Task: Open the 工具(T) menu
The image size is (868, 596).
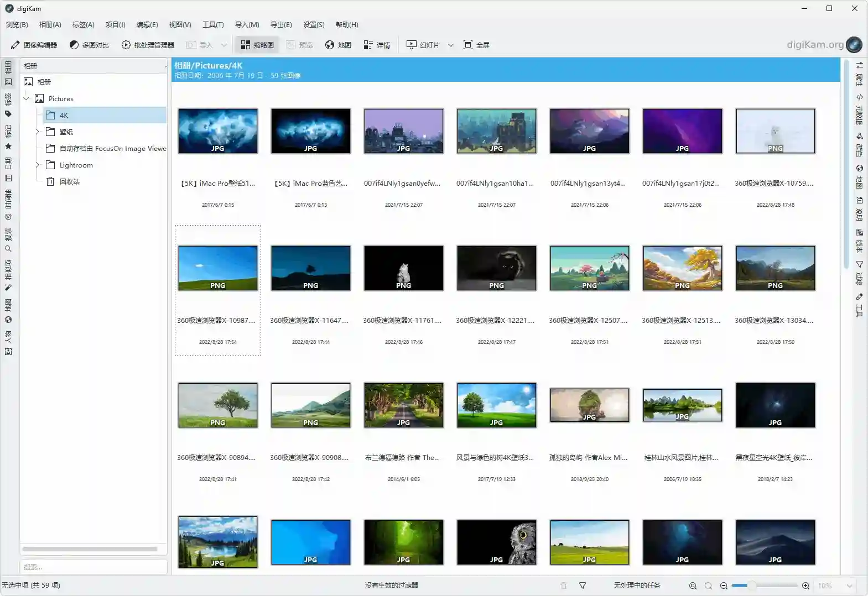Action: pos(213,24)
